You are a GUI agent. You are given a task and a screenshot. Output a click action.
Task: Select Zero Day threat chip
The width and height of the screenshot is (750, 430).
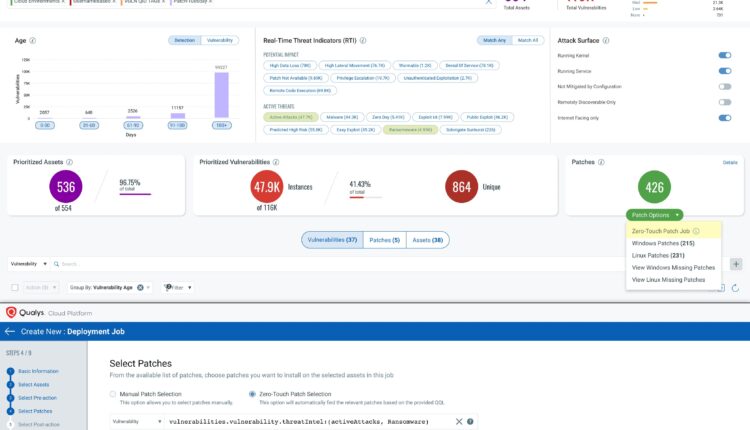click(x=388, y=117)
